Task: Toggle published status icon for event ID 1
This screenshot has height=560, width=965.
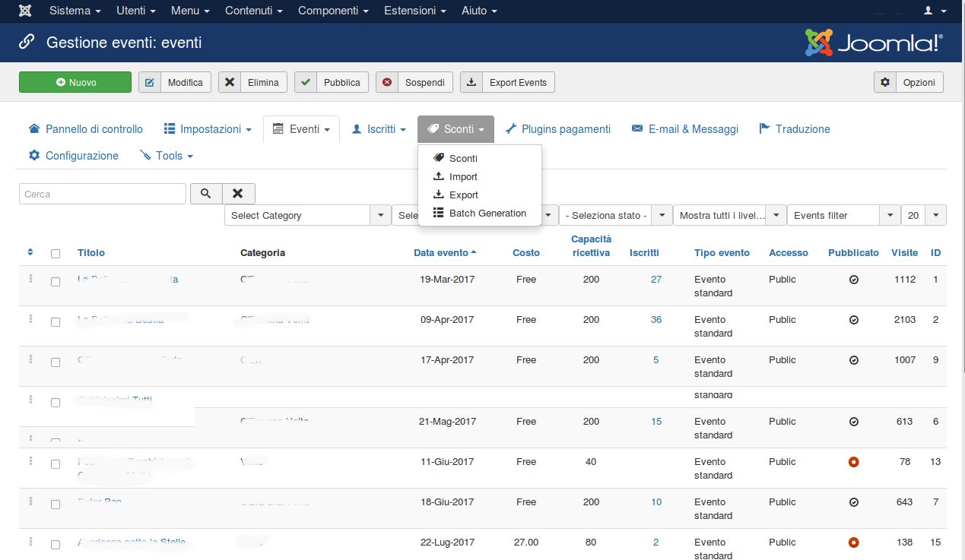Action: pos(853,280)
